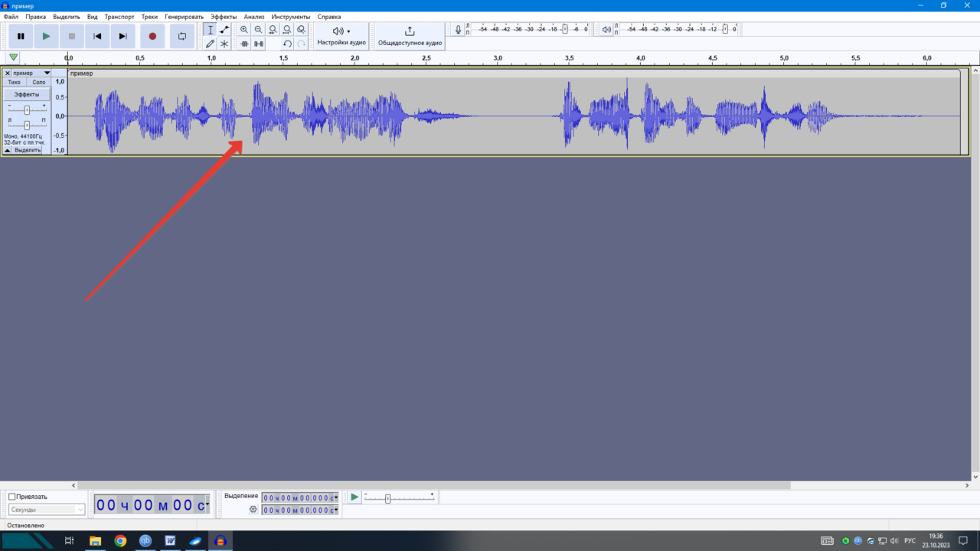
Task: Select the Envelope tool
Action: click(224, 30)
